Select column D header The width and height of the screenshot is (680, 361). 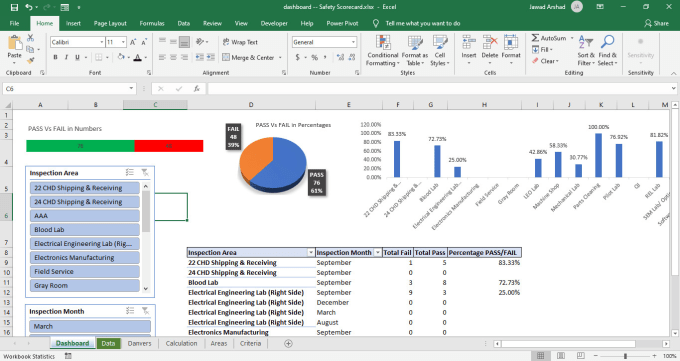click(x=251, y=105)
